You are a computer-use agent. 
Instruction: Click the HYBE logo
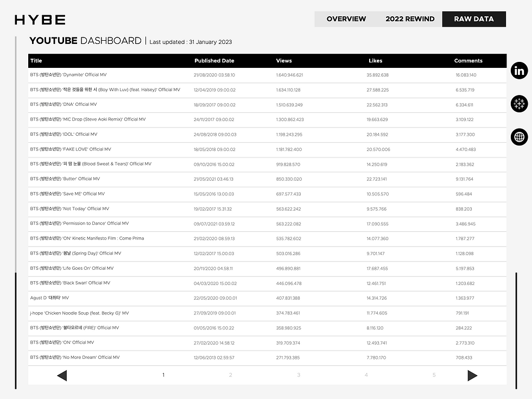(40, 20)
